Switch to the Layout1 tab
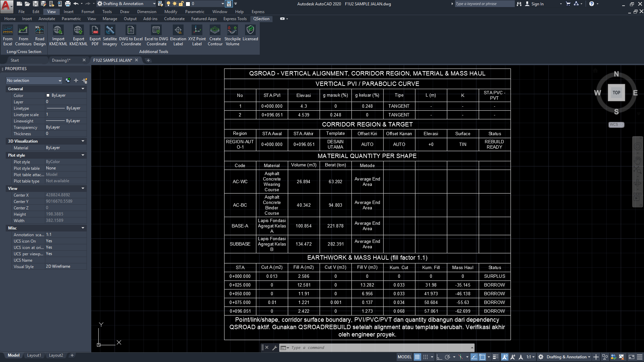This screenshot has height=362, width=644. 34,355
